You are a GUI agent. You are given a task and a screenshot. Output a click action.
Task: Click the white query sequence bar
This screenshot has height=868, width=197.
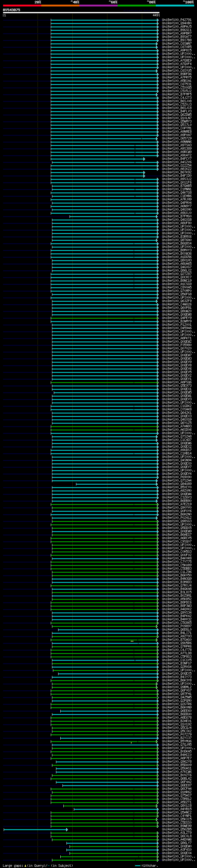tap(81, 12)
